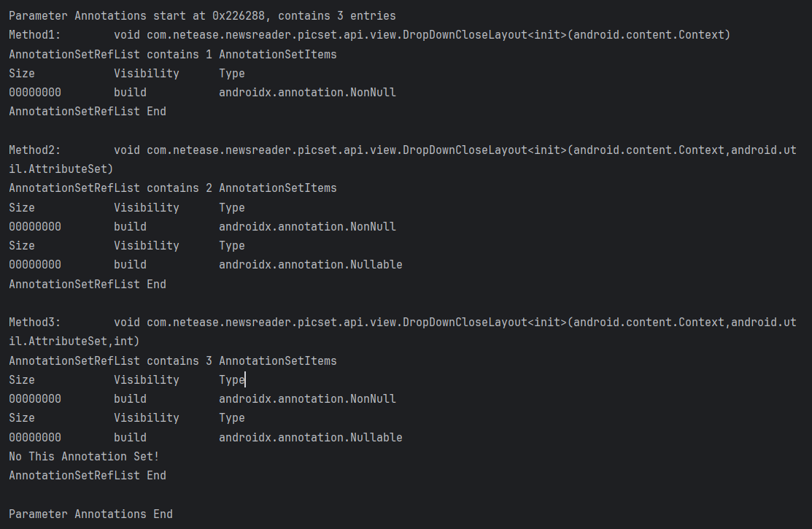Click the line "AnnotationSetRefList contains 1 AnnotationSetItems"
Screen dimensions: 812x529
coord(173,54)
